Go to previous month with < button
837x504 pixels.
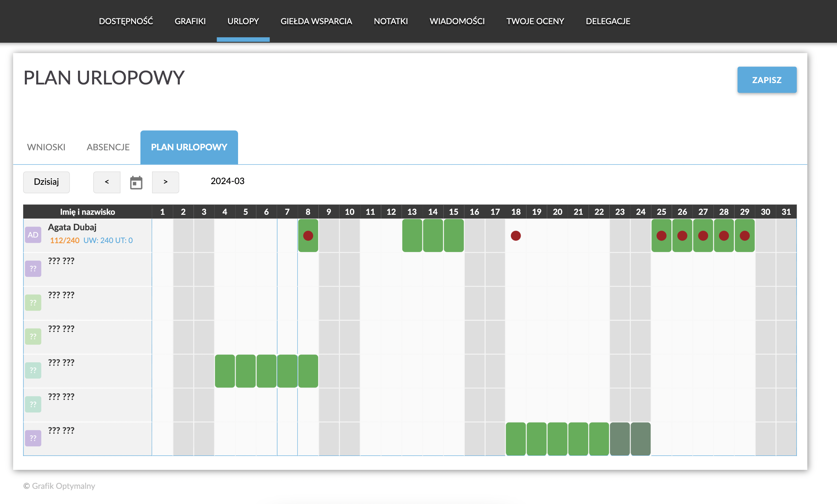(107, 182)
